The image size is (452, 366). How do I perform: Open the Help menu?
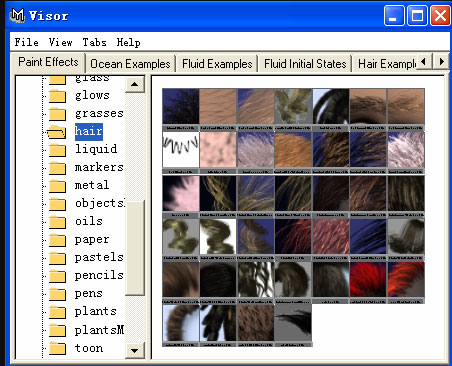coord(128,42)
